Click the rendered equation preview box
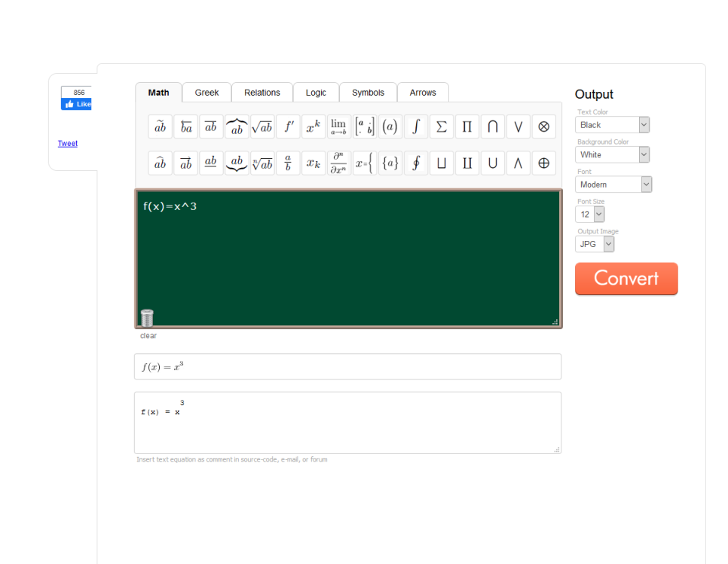 click(347, 367)
